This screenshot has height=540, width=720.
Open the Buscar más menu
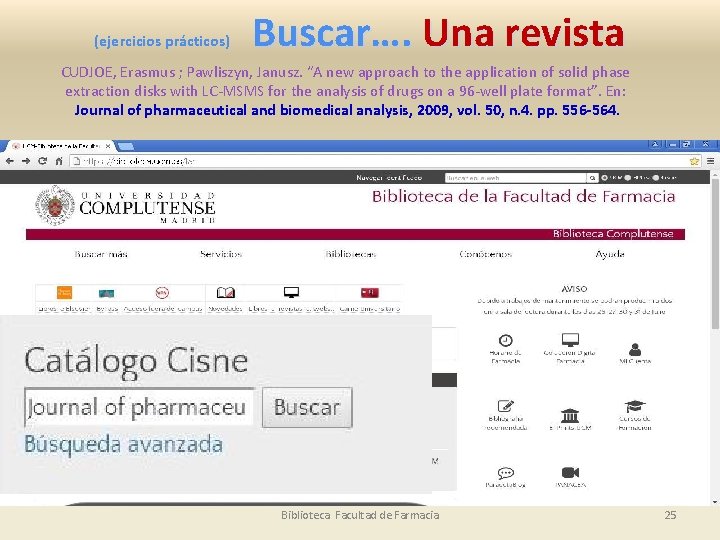tap(101, 254)
